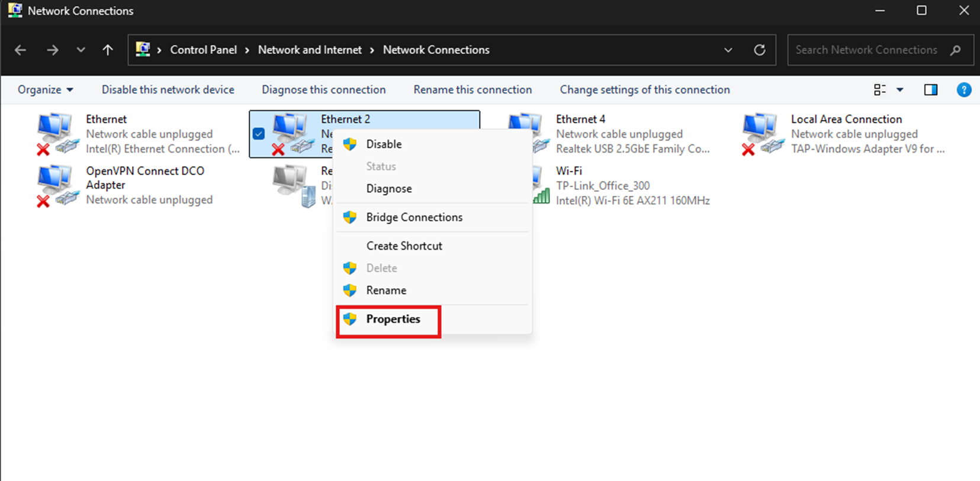Viewport: 980px width, 481px height.
Task: Choose Status in the context menu
Action: point(432,166)
